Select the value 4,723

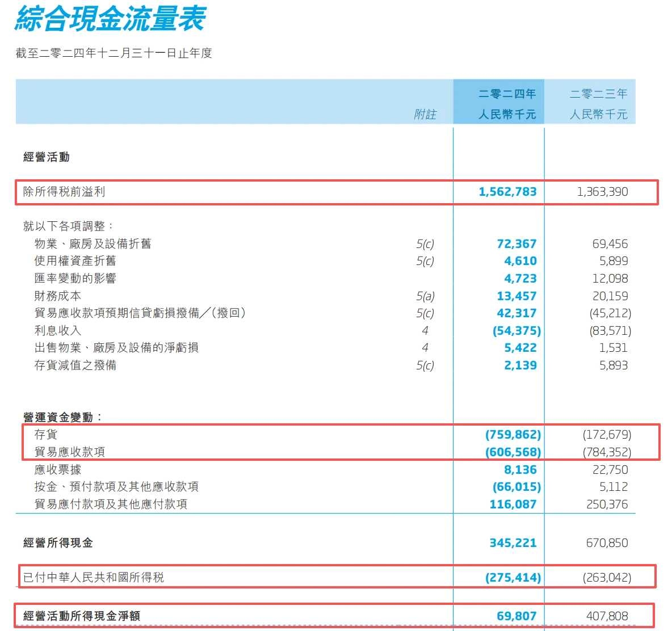520,279
